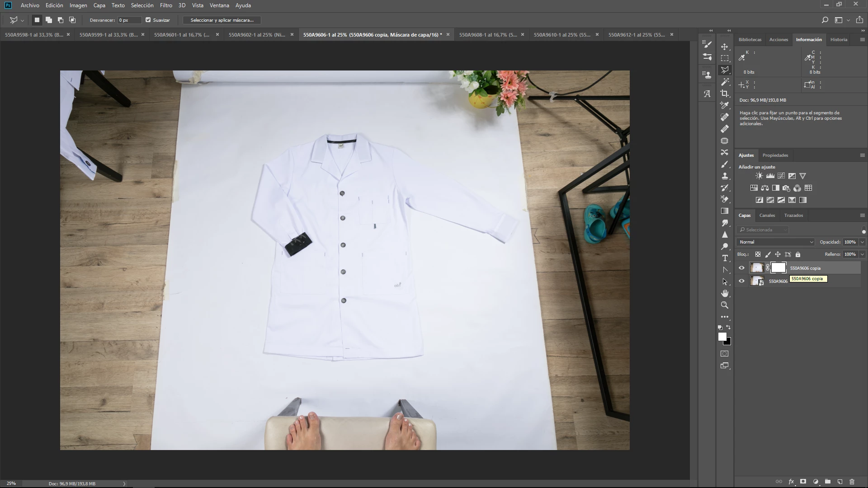Hide the 550A9606 layer
868x488 pixels.
pyautogui.click(x=741, y=281)
